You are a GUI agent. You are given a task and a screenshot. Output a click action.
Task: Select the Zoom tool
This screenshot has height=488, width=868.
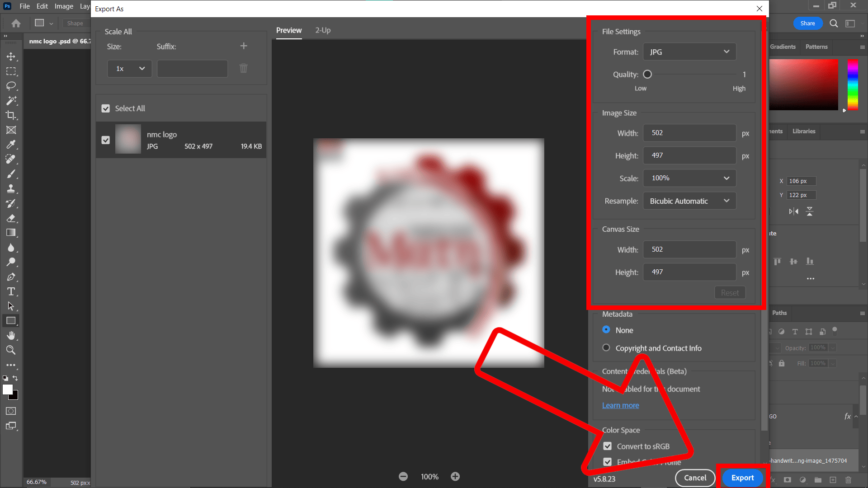tap(11, 350)
